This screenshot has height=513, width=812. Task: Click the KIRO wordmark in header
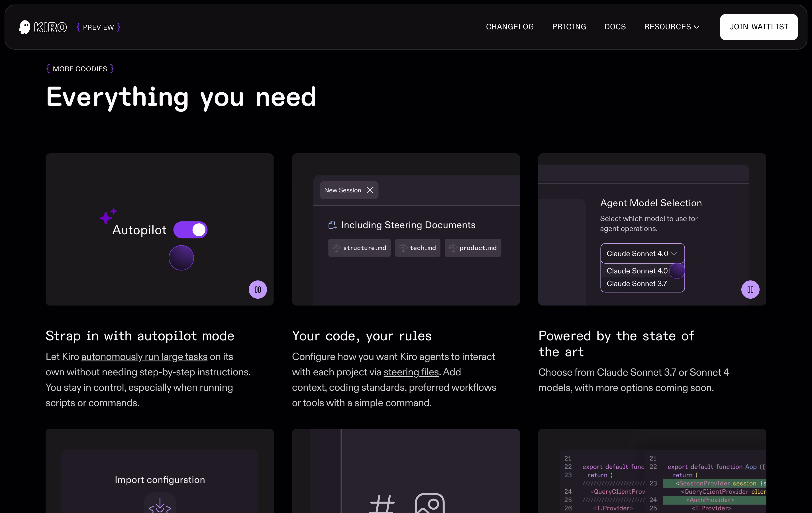click(50, 27)
